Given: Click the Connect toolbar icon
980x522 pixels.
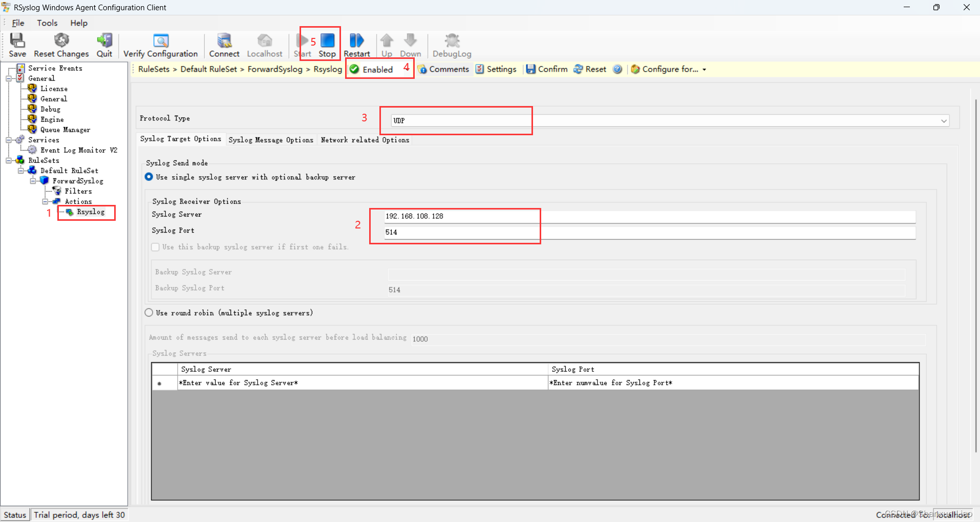Looking at the screenshot, I should 224,45.
